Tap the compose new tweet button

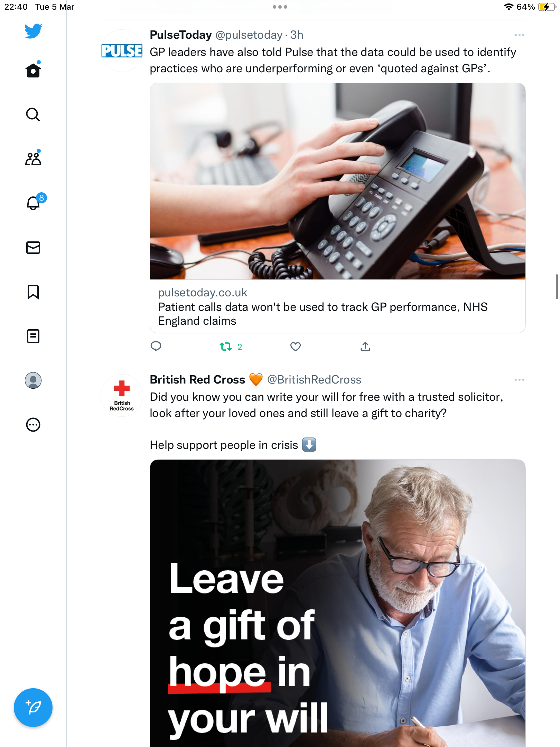(33, 708)
